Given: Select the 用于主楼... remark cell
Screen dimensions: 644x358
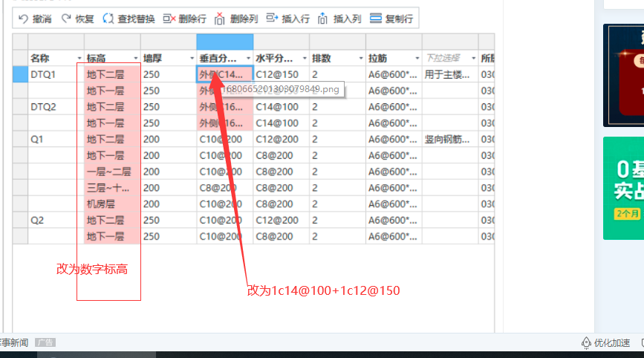Looking at the screenshot, I should point(450,75).
